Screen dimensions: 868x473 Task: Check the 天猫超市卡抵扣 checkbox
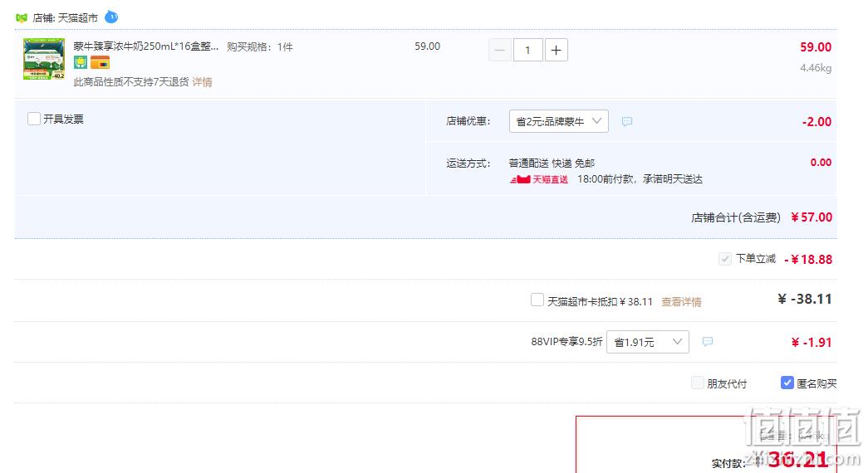537,300
